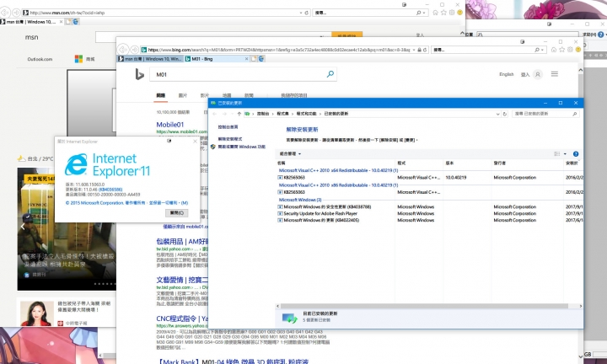The image size is (607, 364).
Task: Click home icon in Bing browser window
Action: click(x=554, y=50)
